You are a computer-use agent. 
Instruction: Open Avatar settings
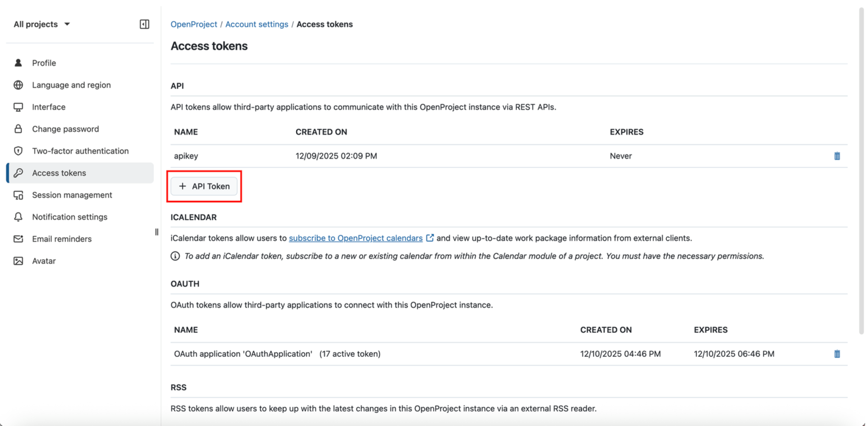click(x=80, y=261)
